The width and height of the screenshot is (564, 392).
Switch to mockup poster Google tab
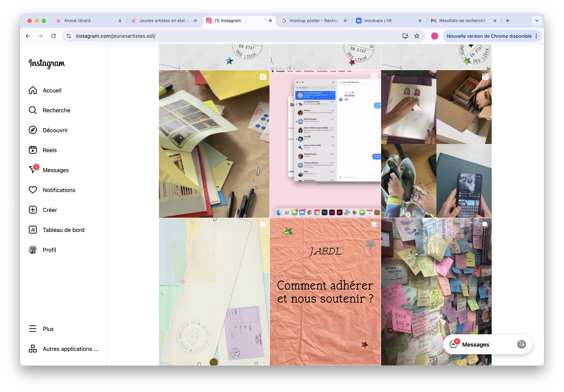[314, 21]
